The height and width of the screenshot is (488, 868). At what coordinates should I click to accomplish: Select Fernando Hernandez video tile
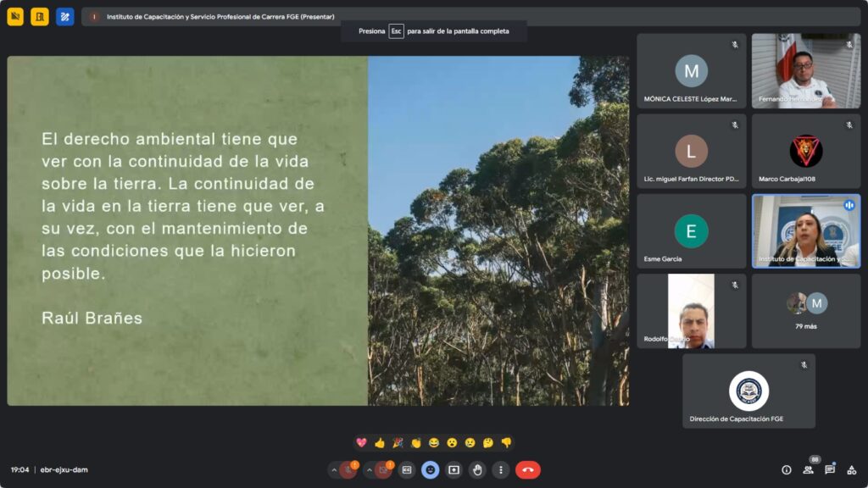click(x=805, y=70)
